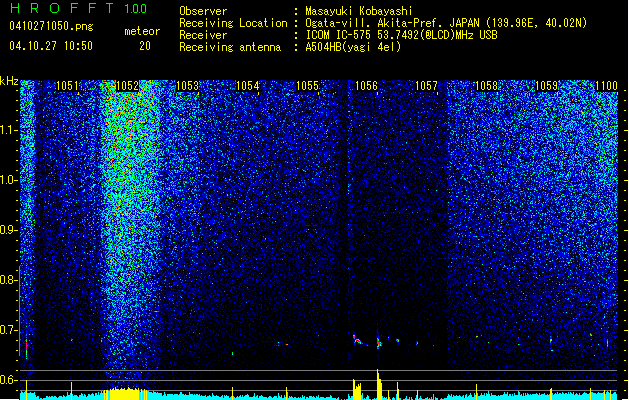This screenshot has width=629, height=400.
Task: Click the 1055 time marker
Action: click(307, 86)
